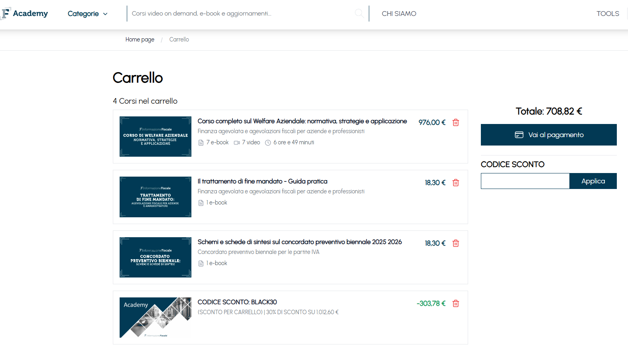Viewport: 628px width, 364px height.
Task: Open the TOOLS menu item
Action: [607, 14]
